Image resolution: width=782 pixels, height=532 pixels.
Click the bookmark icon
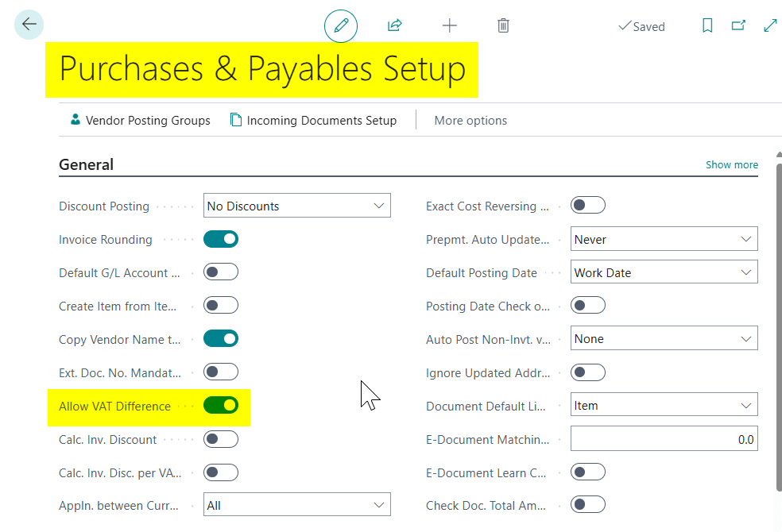pyautogui.click(x=707, y=25)
